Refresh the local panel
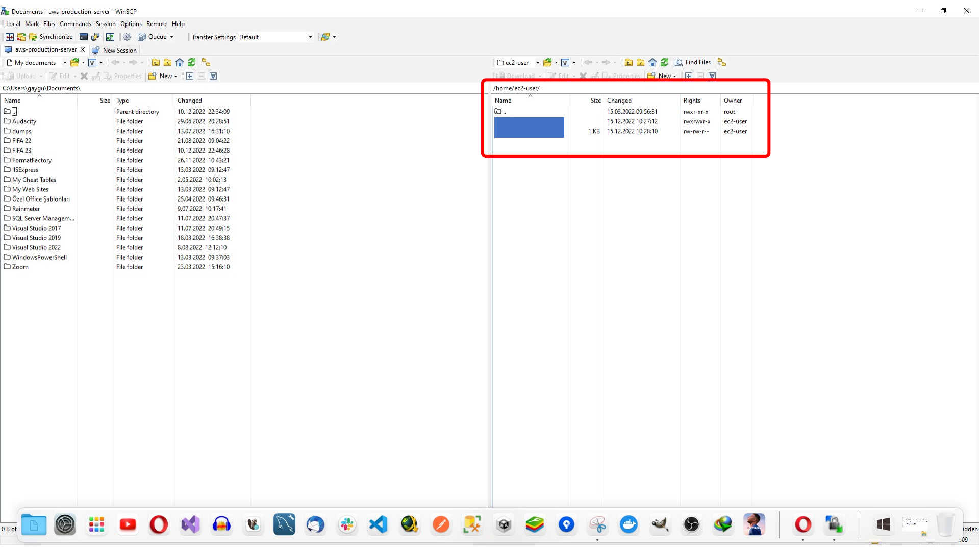980x551 pixels. (192, 62)
